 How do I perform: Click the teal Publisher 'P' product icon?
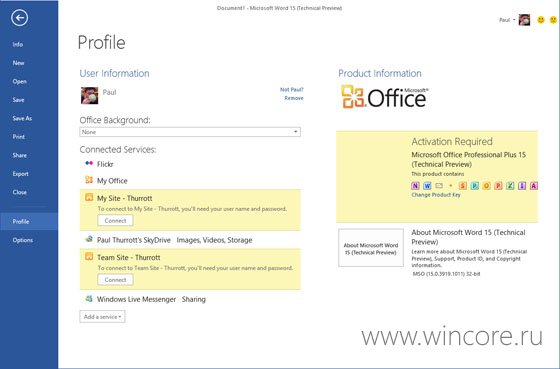pos(474,186)
